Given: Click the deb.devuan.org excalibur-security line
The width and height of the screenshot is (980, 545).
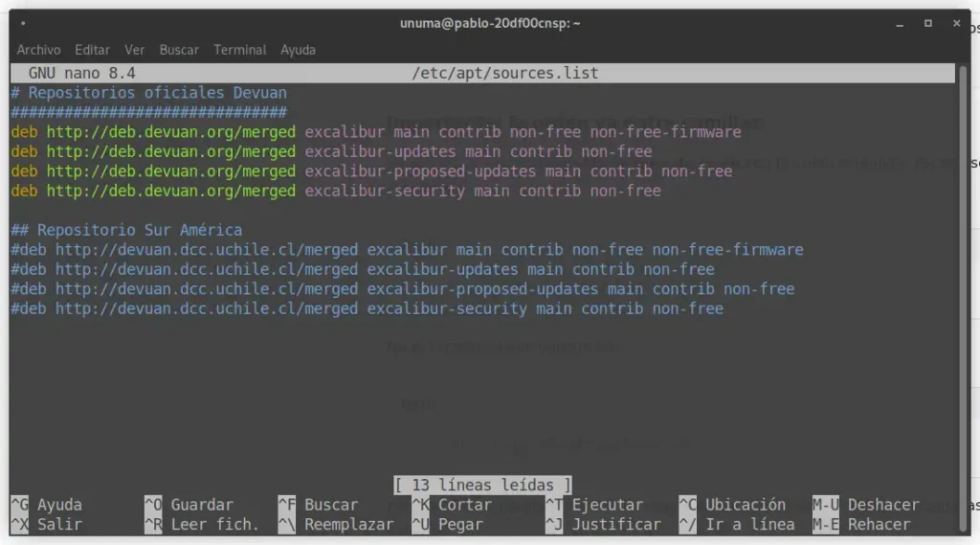Looking at the screenshot, I should click(x=336, y=191).
